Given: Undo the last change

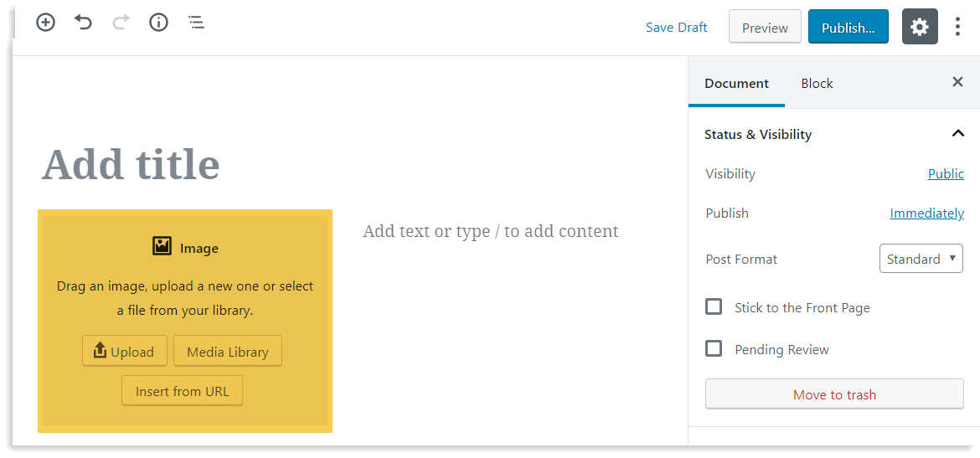Looking at the screenshot, I should (83, 23).
